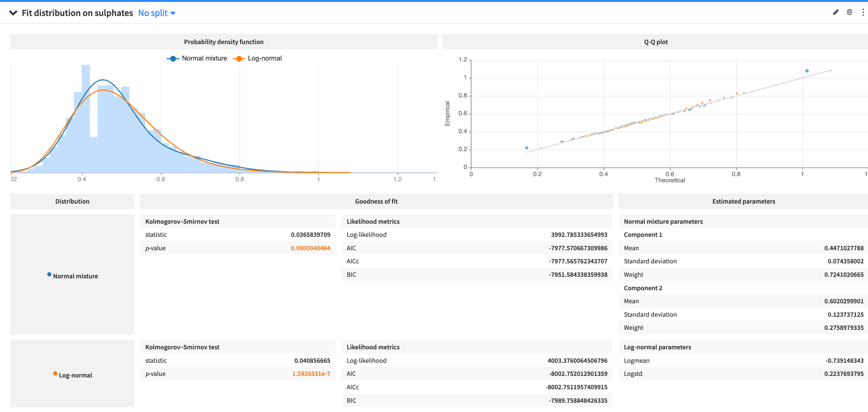This screenshot has height=412, width=868.
Task: Click Kolmogorov–Smirnov test heading in Log-normal row
Action: point(182,347)
